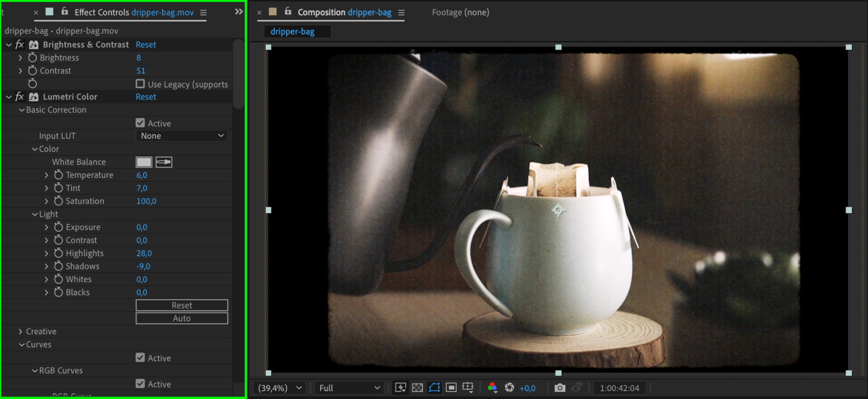
Task: Enable Use Legacy checkbox
Action: (140, 84)
